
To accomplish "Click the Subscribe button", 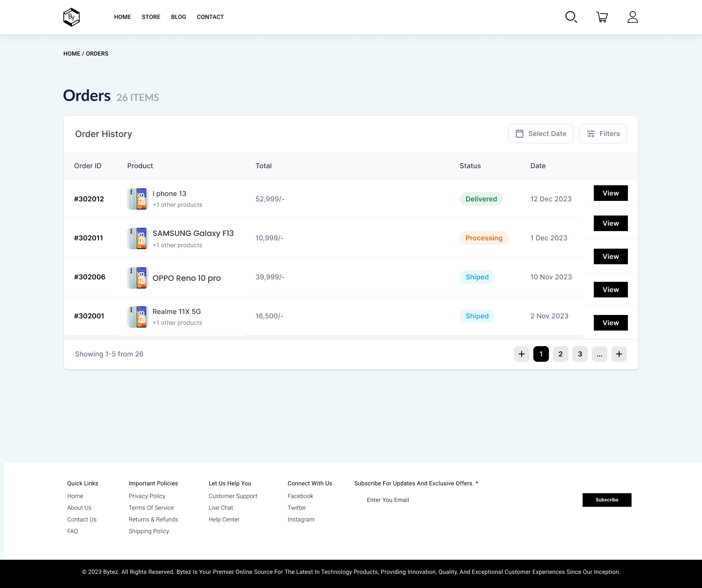I will [x=607, y=500].
